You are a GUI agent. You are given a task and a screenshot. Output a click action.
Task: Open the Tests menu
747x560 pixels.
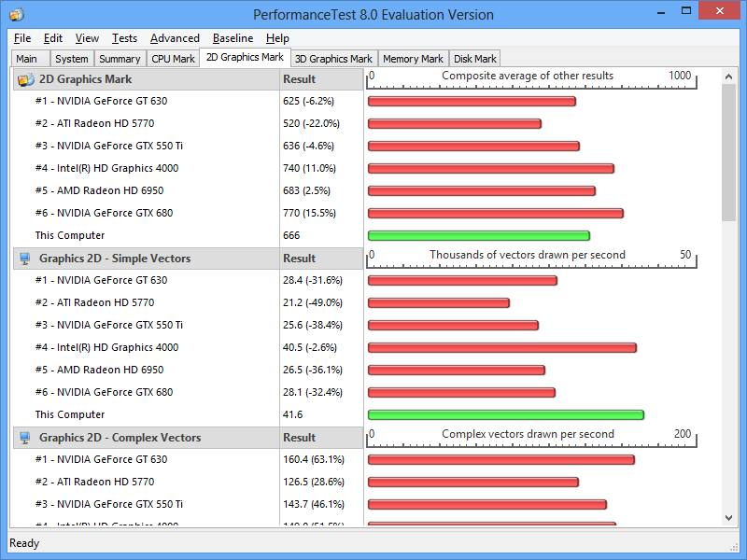pos(124,38)
